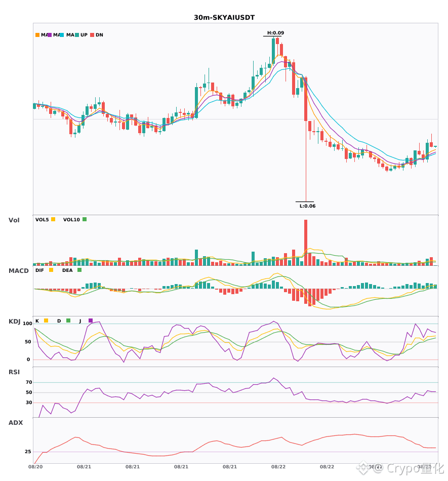Click the cyan MA legend swatch
The width and height of the screenshot is (448, 481).
click(62, 35)
